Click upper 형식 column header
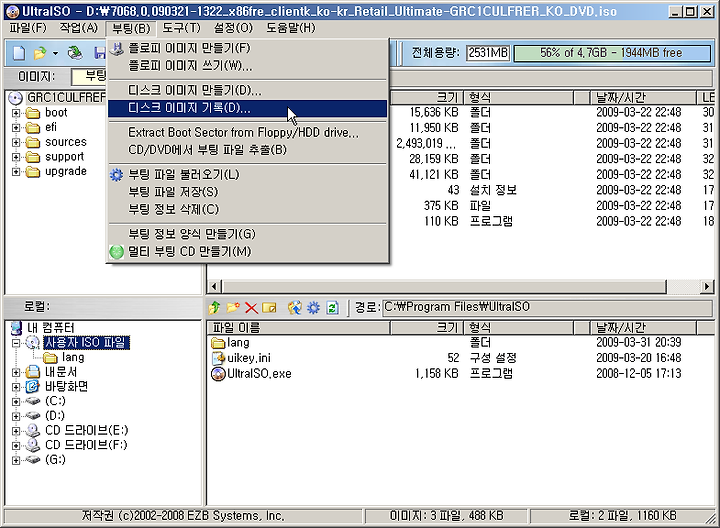Screen dimensions: 720x528 pyautogui.click(x=519, y=97)
